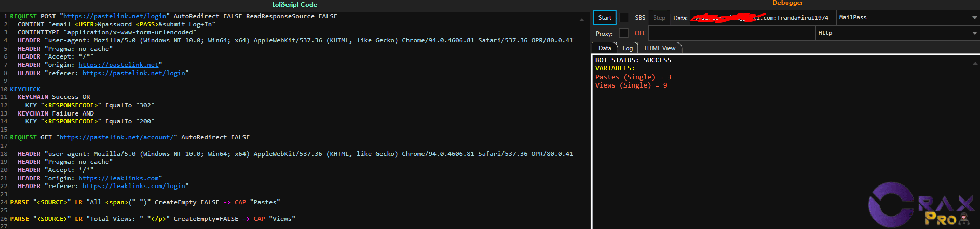The image size is (980, 229).
Task: Toggle the Proxy checkbox on
Action: pyautogui.click(x=624, y=33)
